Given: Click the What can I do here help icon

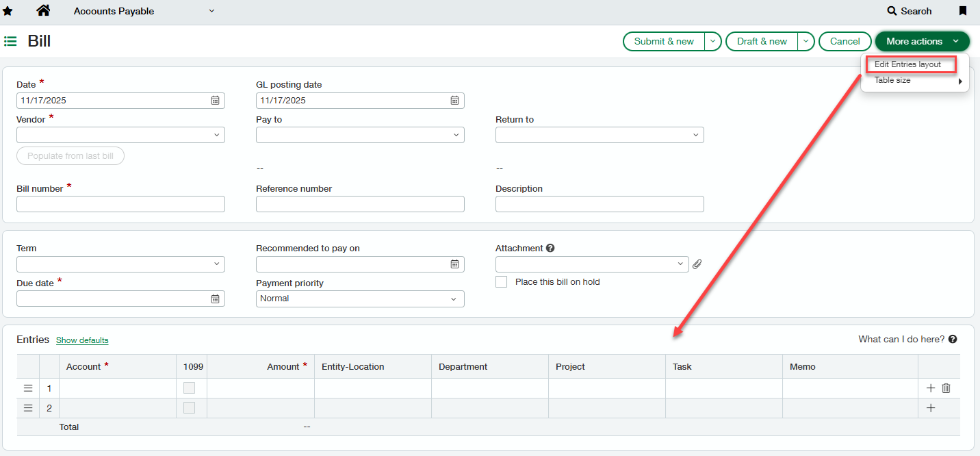Looking at the screenshot, I should tap(953, 340).
